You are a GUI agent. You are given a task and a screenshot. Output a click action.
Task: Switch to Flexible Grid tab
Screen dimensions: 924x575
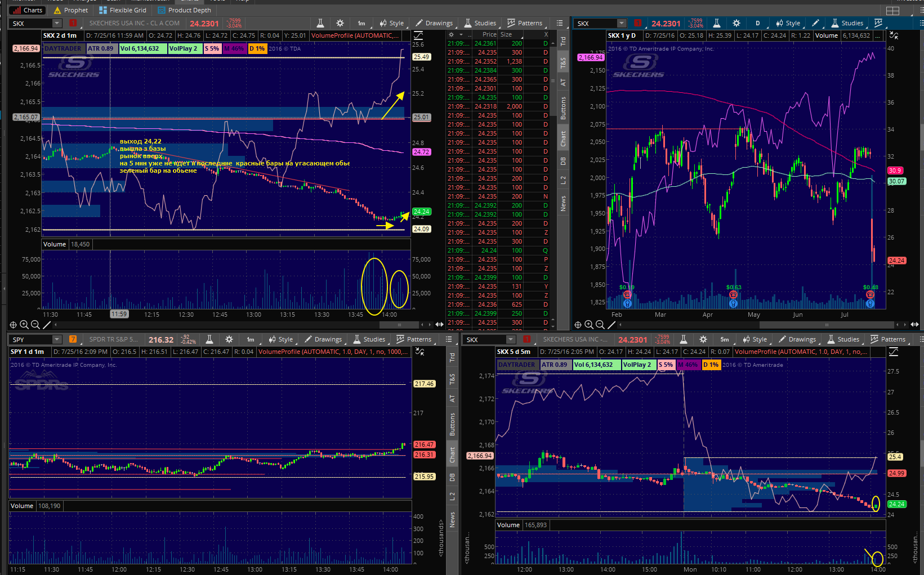point(122,10)
